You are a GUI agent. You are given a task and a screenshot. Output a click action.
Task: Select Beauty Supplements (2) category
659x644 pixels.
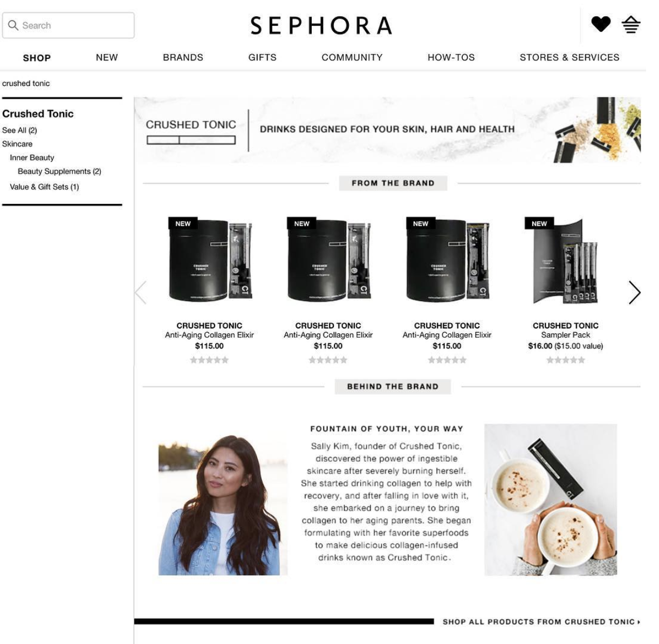[x=59, y=171]
